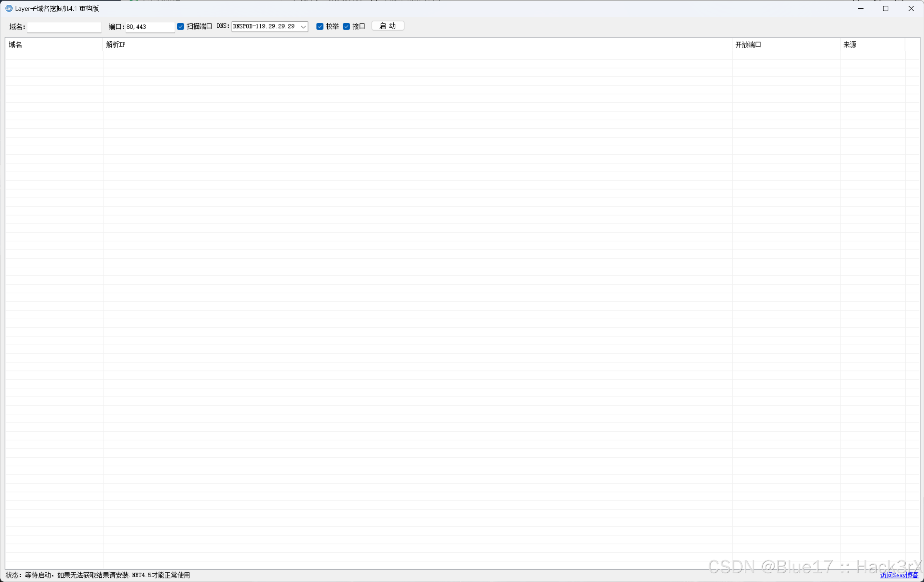Click the Layer app icon in title bar
Image resolution: width=924 pixels, height=582 pixels.
click(9, 8)
